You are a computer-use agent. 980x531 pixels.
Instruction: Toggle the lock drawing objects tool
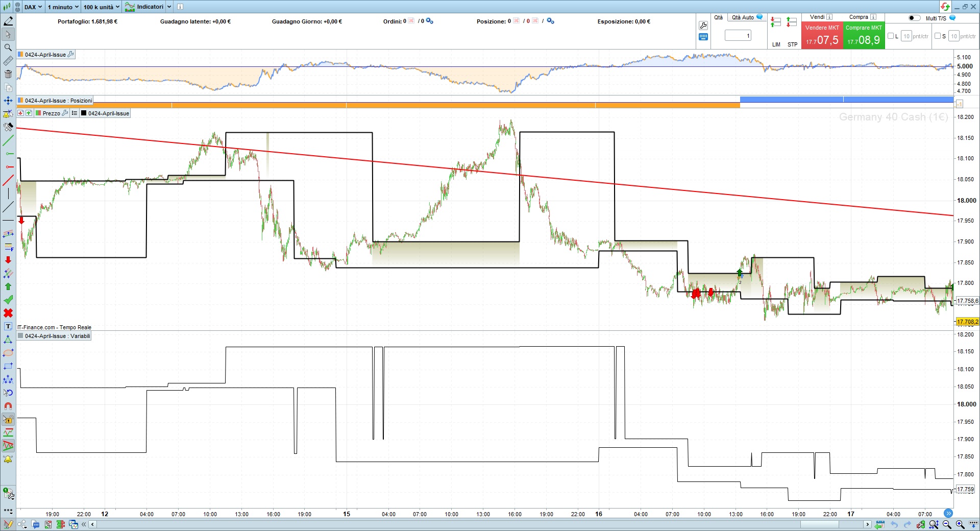8,419
